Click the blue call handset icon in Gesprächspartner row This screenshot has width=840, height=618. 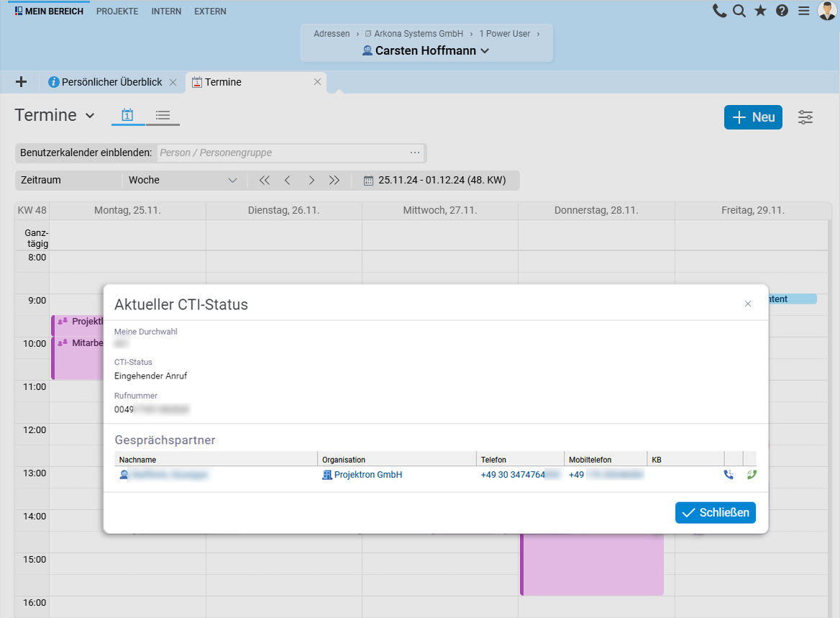[x=729, y=474]
